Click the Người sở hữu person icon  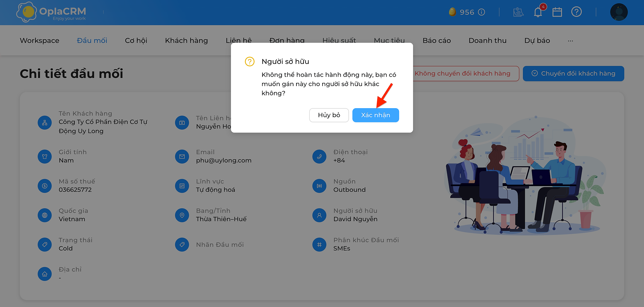[x=319, y=215]
